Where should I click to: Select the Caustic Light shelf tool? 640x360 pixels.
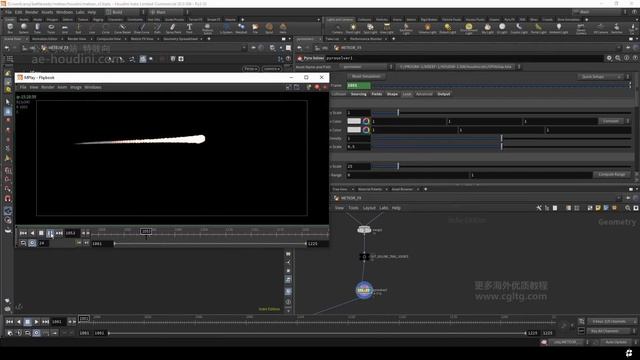(x=519, y=28)
